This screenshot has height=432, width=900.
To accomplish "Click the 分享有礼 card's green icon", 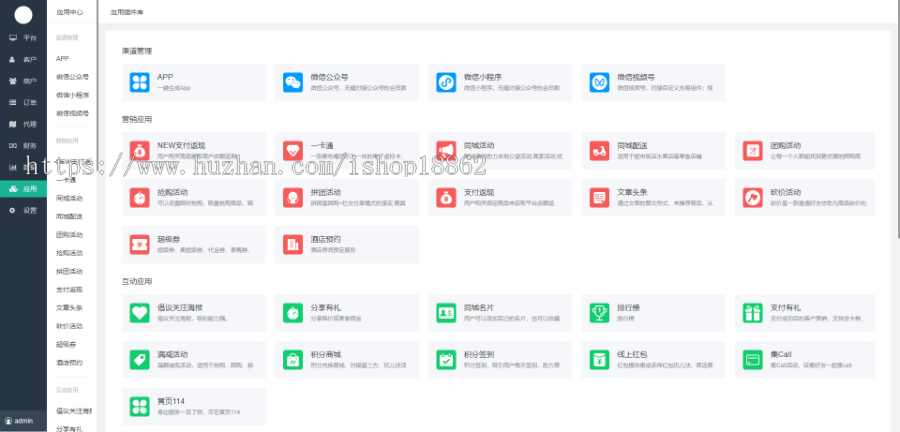I will pos(293,313).
